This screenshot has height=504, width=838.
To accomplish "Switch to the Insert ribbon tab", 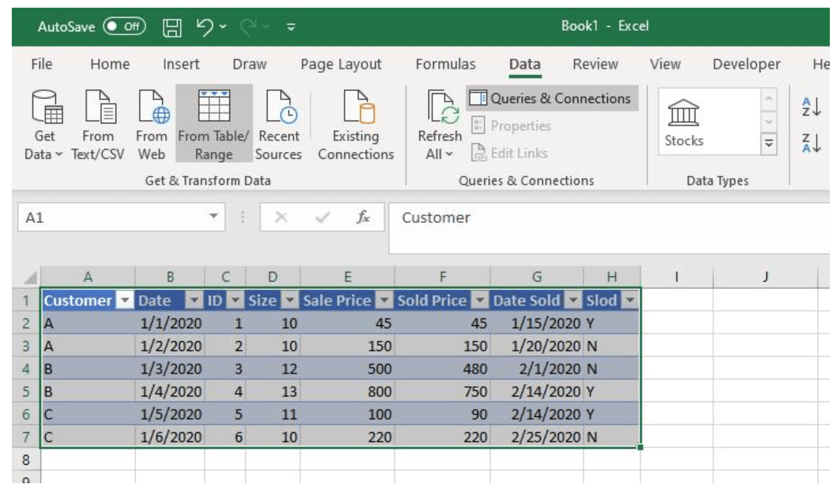I will 181,64.
